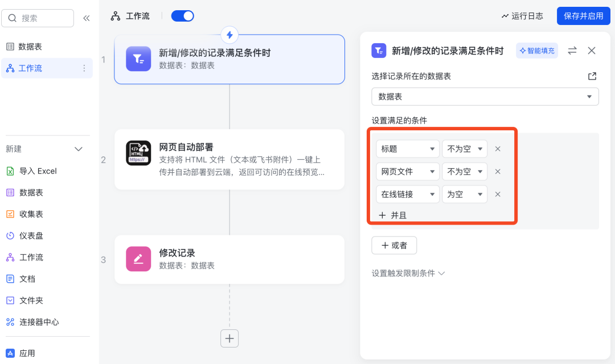The width and height of the screenshot is (615, 364).
Task: Click 智能填充 in the panel header
Action: [536, 51]
